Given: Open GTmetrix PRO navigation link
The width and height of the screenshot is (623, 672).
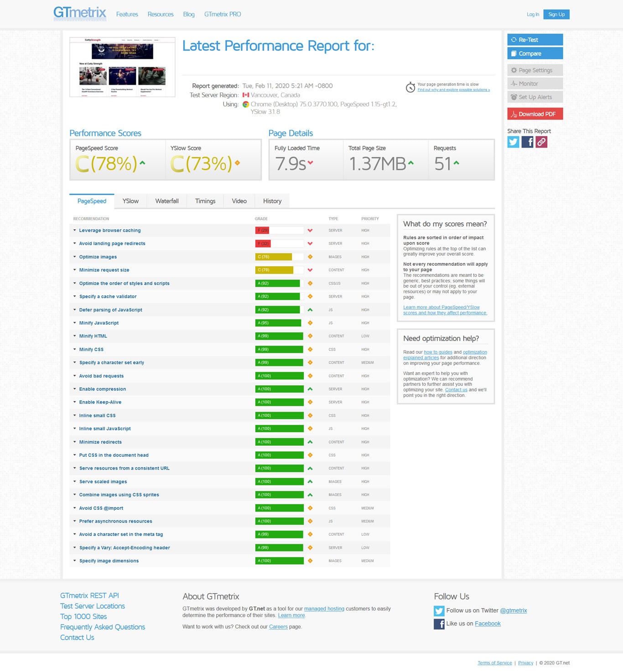Looking at the screenshot, I should [223, 14].
